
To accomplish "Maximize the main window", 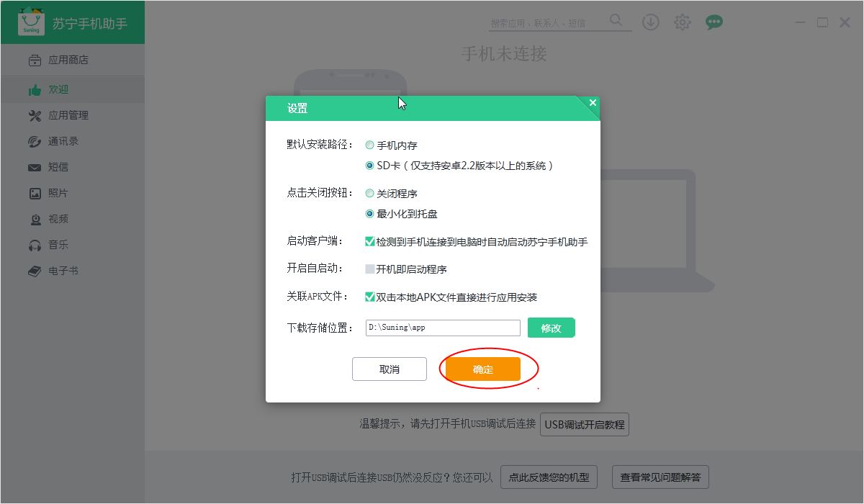I will pyautogui.click(x=822, y=22).
